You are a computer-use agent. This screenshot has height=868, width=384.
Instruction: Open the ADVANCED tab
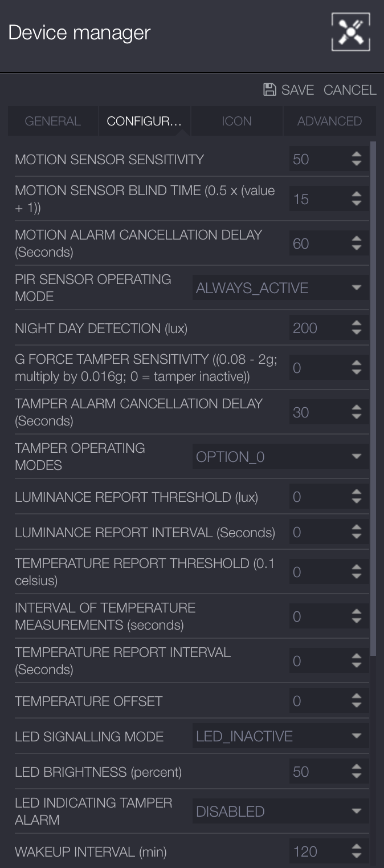pos(329,121)
